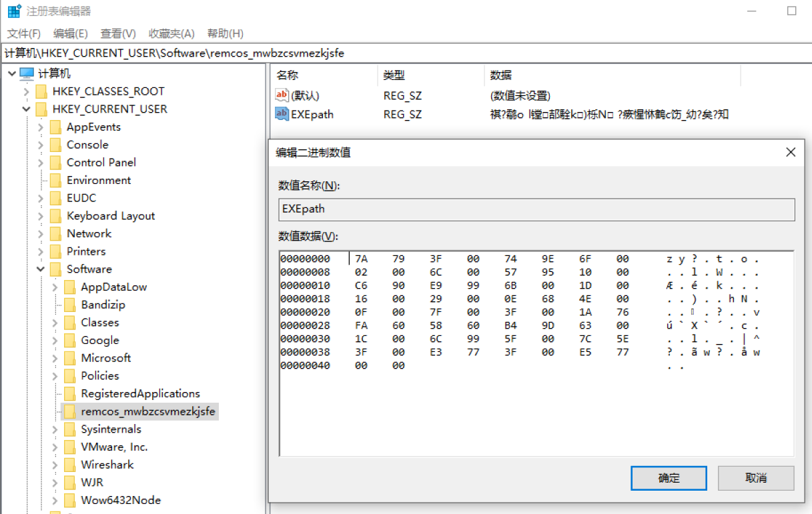Expand the Microsoft key arrow

[x=55, y=358]
